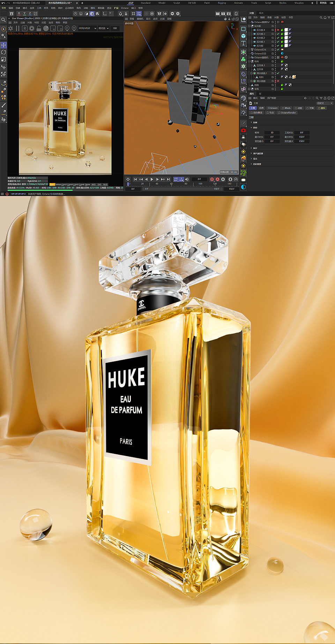Click the record keyframe red icon

tap(212, 179)
